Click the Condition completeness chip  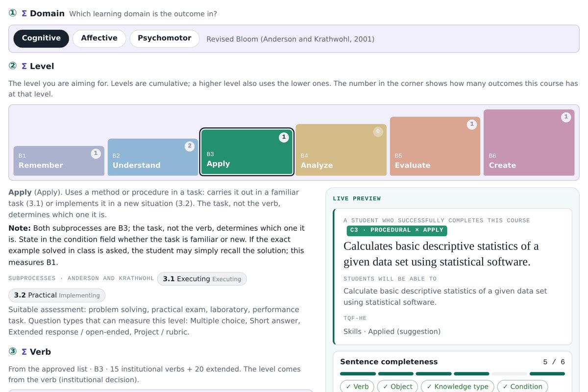click(522, 387)
